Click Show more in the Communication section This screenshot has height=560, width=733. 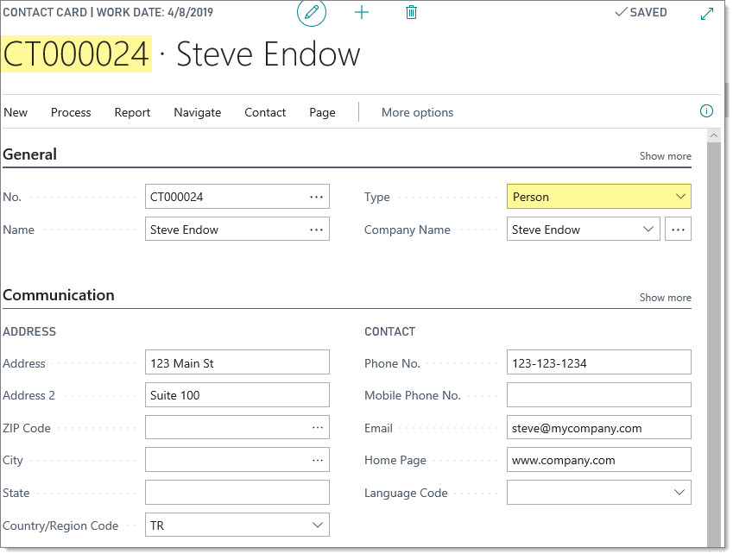[x=664, y=298]
